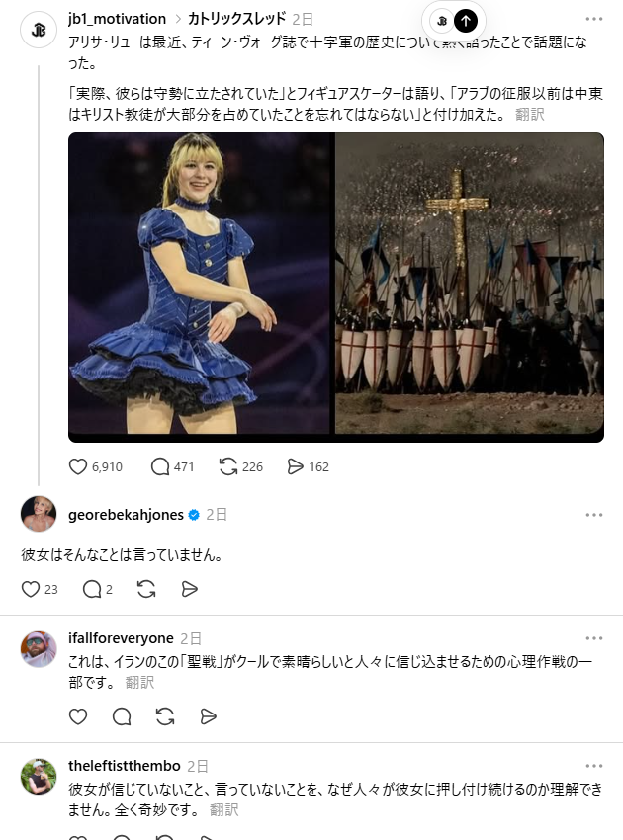Viewport: 623px width, 840px height.
Task: Open more options on theleftistthembo comment
Action: point(594,766)
